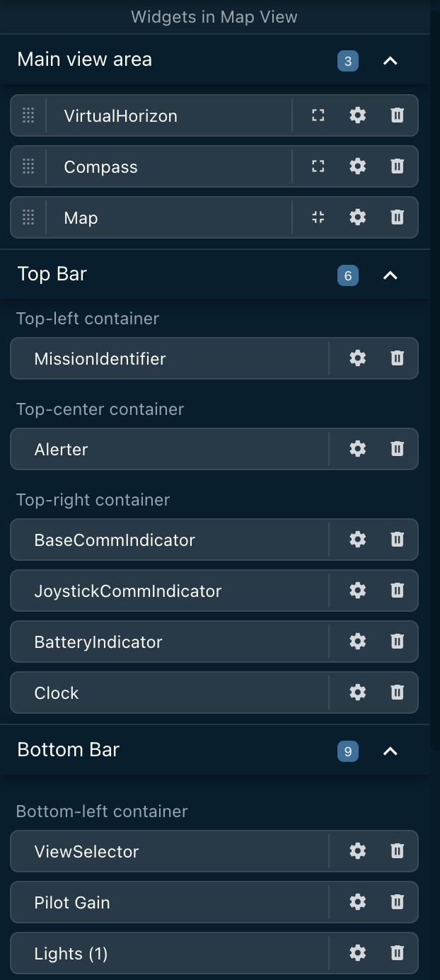Open settings for the BatteryIndicator widget
The image size is (440, 980).
click(357, 642)
